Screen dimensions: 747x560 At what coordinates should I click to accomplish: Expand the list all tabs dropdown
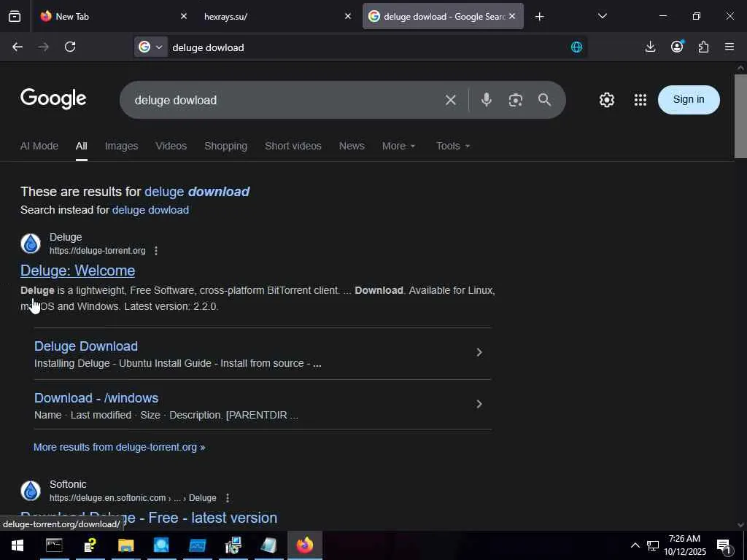coord(602,16)
